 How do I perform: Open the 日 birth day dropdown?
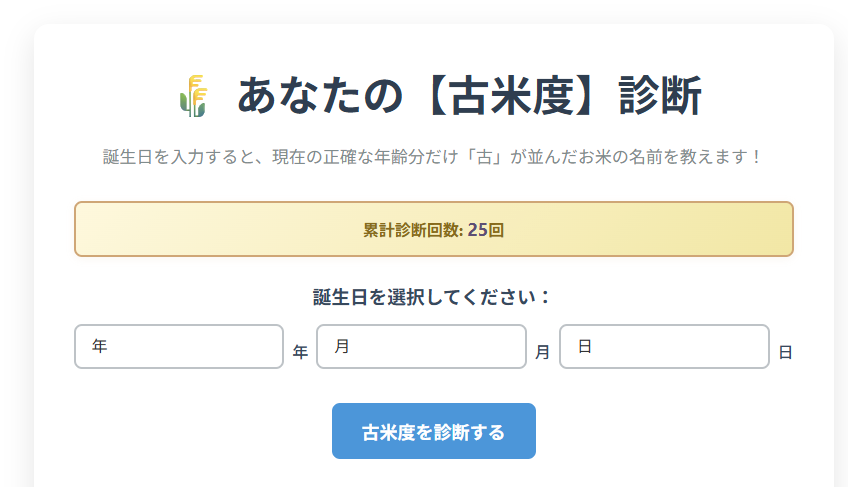pyautogui.click(x=664, y=346)
